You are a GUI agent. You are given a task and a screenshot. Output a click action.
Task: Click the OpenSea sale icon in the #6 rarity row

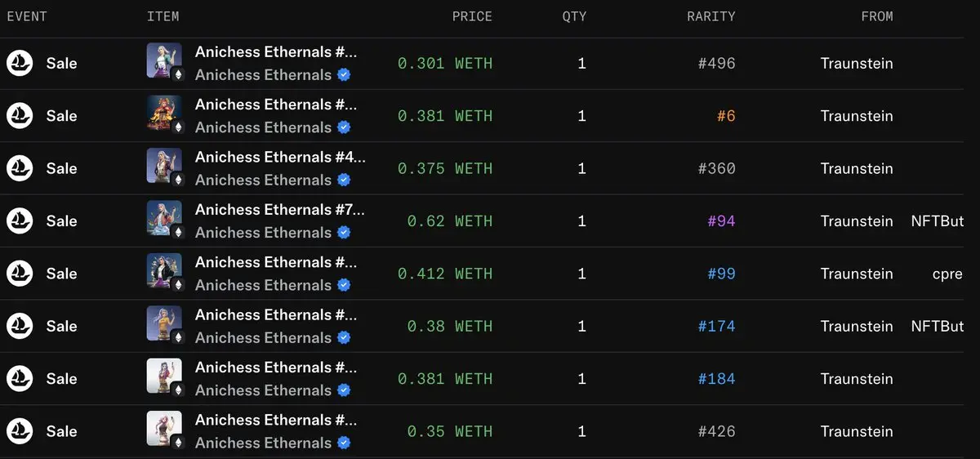pos(20,116)
